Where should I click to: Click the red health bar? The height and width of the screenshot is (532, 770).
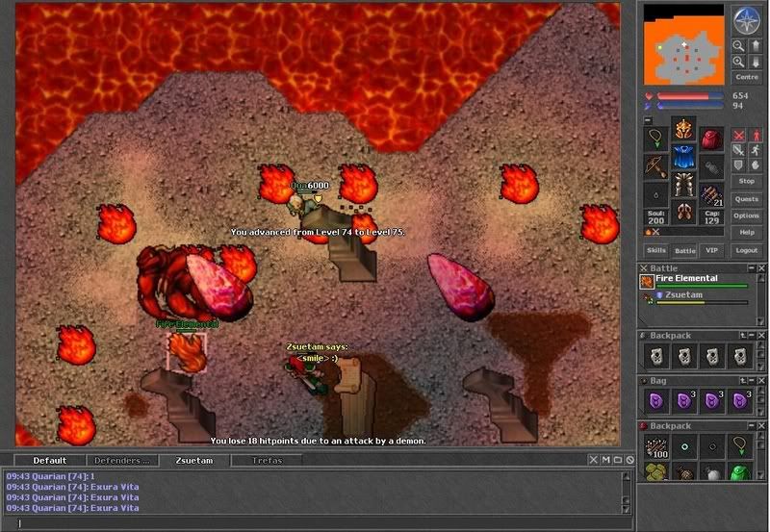(689, 96)
